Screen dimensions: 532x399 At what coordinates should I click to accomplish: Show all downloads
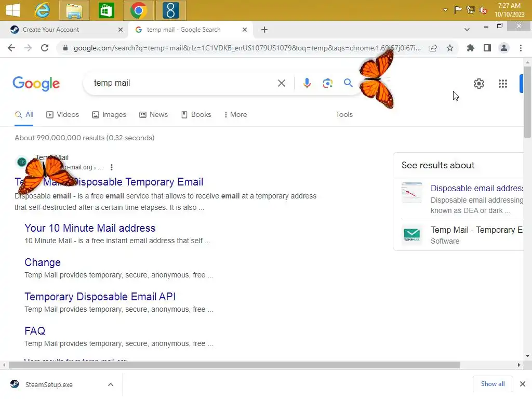493,384
